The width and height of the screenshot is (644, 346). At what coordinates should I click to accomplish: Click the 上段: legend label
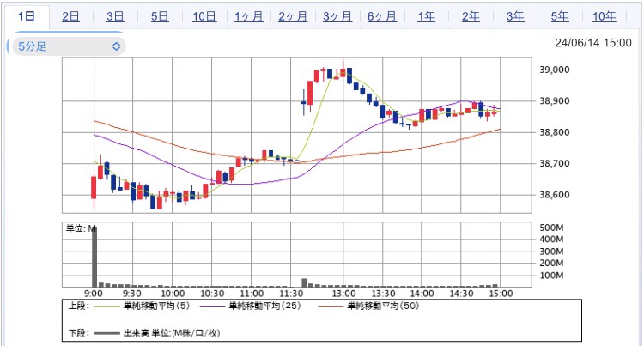(x=78, y=306)
